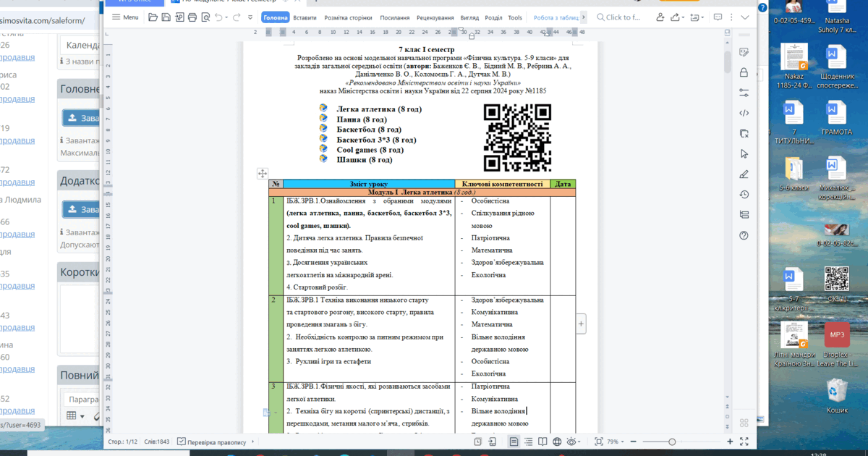
Task: Open the history clock icon in sidebar
Action: (744, 195)
